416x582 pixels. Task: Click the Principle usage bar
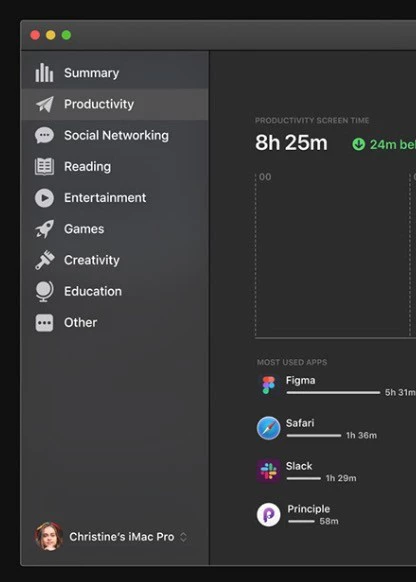point(301,521)
